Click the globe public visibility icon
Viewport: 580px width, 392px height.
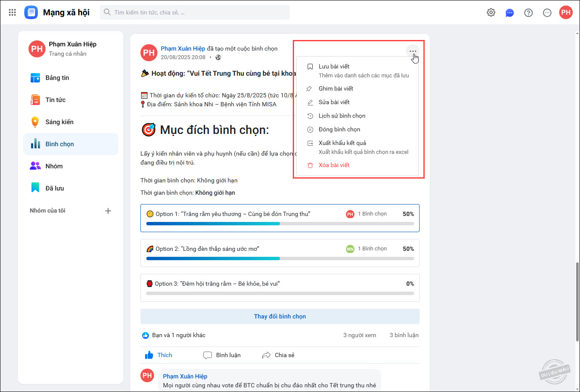[x=219, y=57]
